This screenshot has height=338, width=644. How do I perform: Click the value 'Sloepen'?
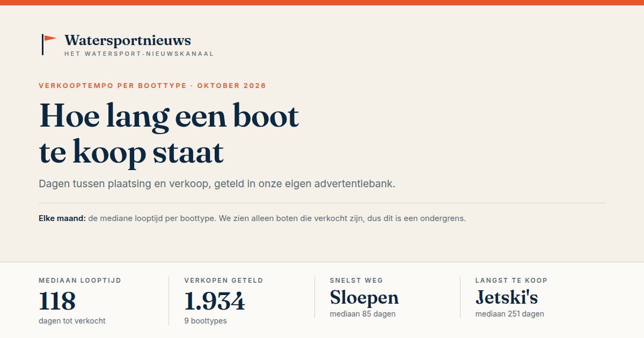[x=364, y=297]
